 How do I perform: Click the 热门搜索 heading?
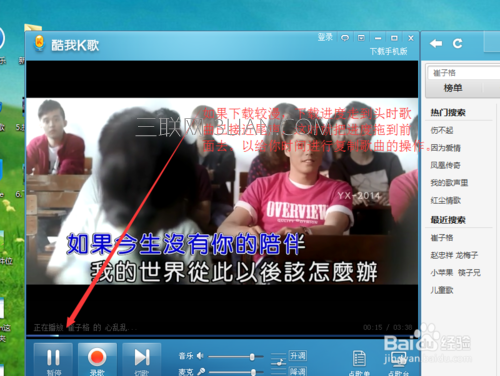click(448, 113)
